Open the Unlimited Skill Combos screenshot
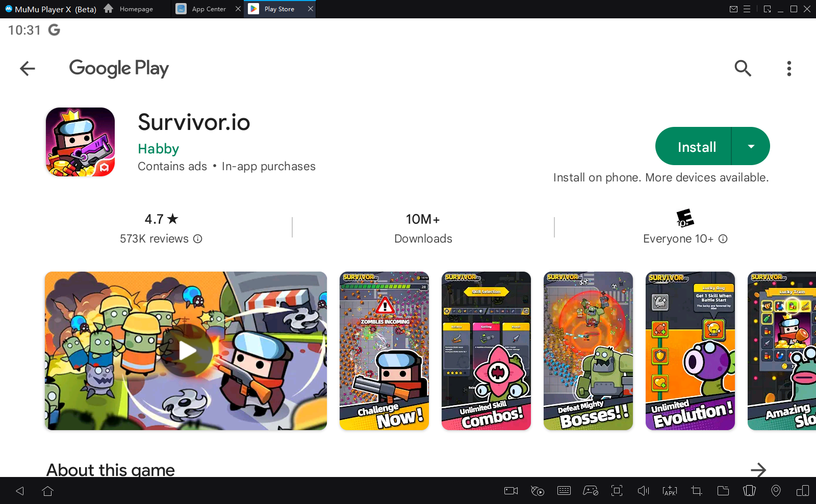 (486, 351)
